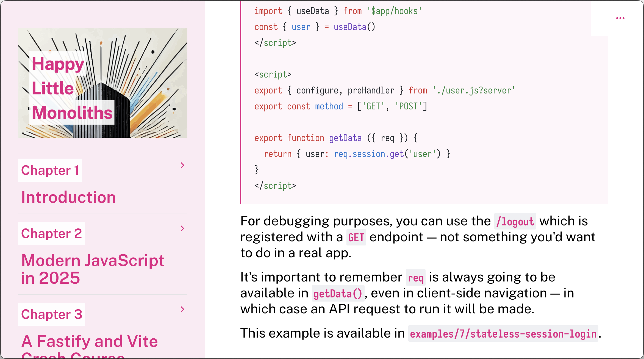Click the req inline code in the paragraph
644x359 pixels.
point(415,278)
